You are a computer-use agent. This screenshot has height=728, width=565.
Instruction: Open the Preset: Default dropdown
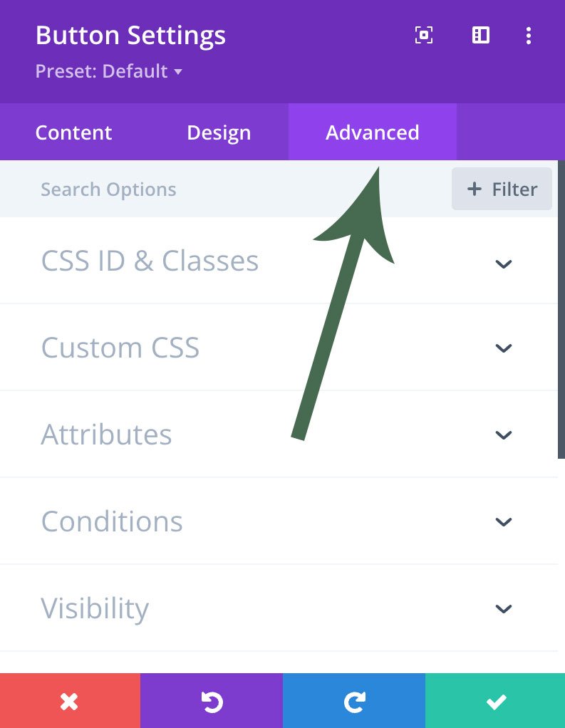point(109,72)
